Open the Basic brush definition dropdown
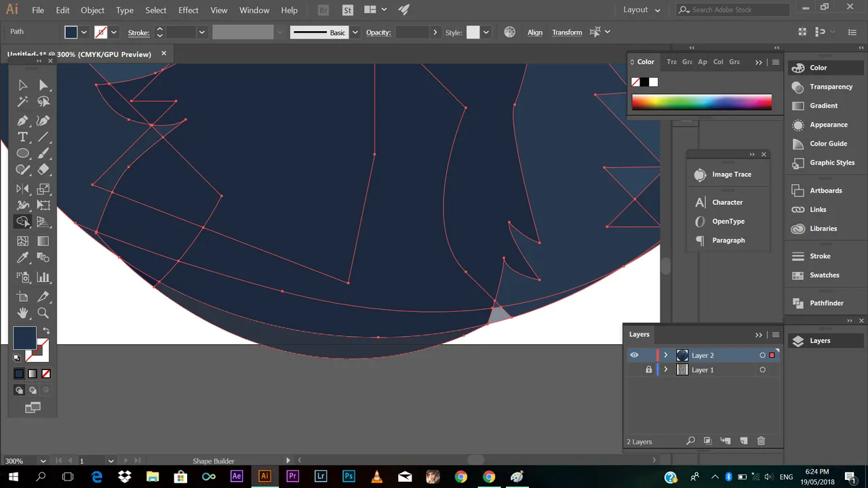 click(x=355, y=32)
